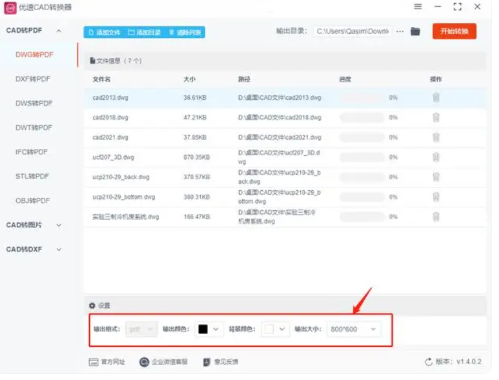Toggle fullscreen window icon
The width and height of the screenshot is (499, 380).
tap(458, 7)
